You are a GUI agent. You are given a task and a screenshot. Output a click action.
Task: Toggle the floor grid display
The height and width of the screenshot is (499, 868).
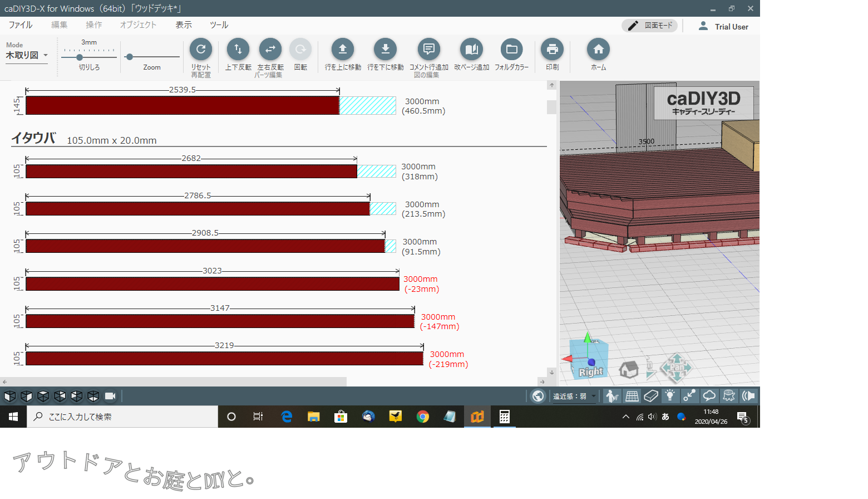pos(632,396)
